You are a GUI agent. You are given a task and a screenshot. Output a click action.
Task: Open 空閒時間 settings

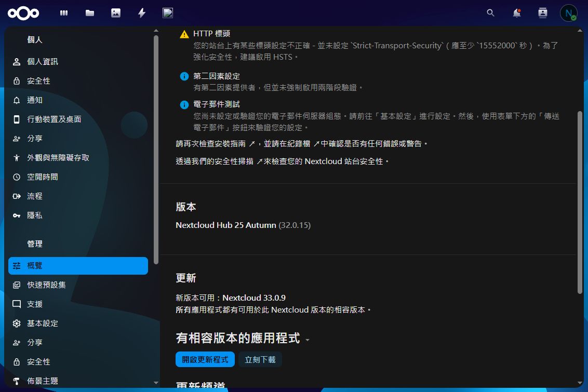point(78,177)
